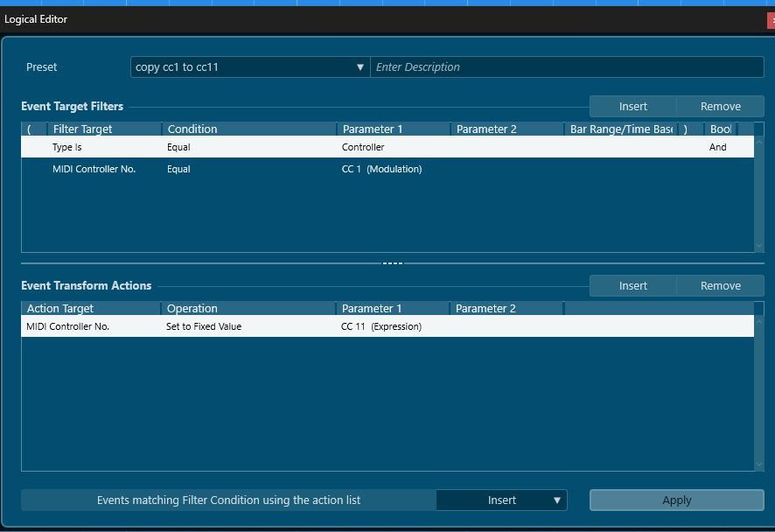Click the filters Parameter 2 column header
Viewport: 775px width, 532px height.
pos(507,129)
